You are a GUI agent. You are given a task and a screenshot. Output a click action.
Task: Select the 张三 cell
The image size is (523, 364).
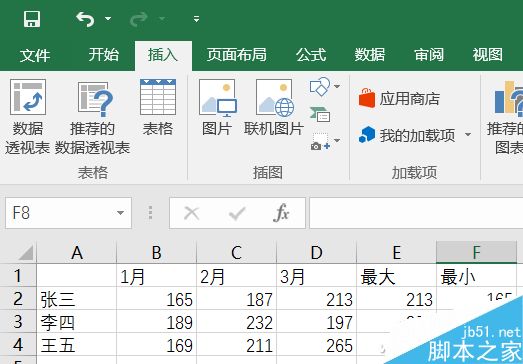click(x=77, y=299)
